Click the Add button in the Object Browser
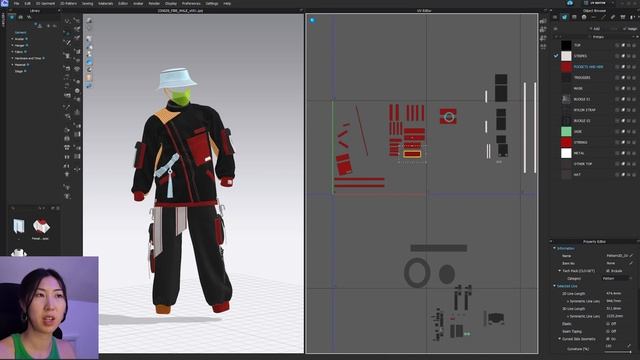Screen dimensions: 640x360 pyautogui.click(x=595, y=29)
